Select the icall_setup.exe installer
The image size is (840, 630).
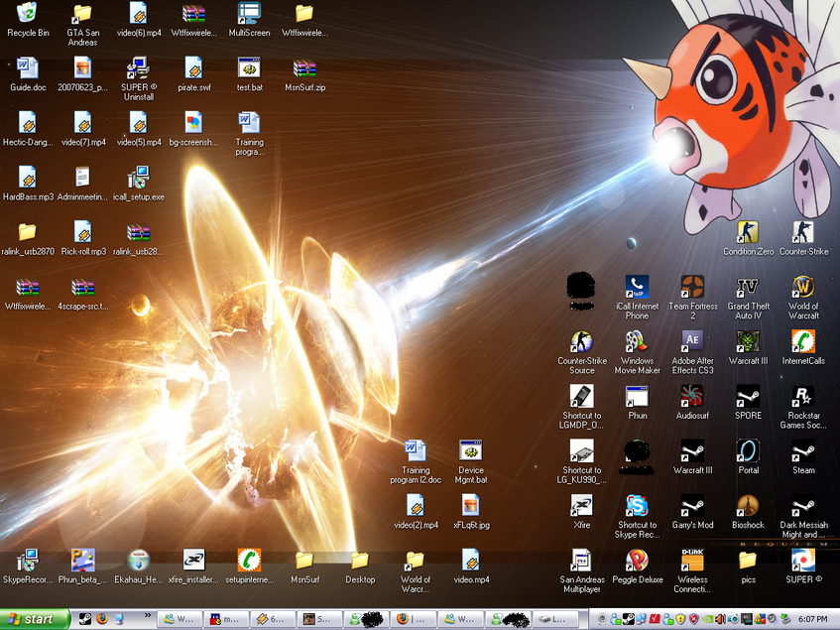click(138, 184)
